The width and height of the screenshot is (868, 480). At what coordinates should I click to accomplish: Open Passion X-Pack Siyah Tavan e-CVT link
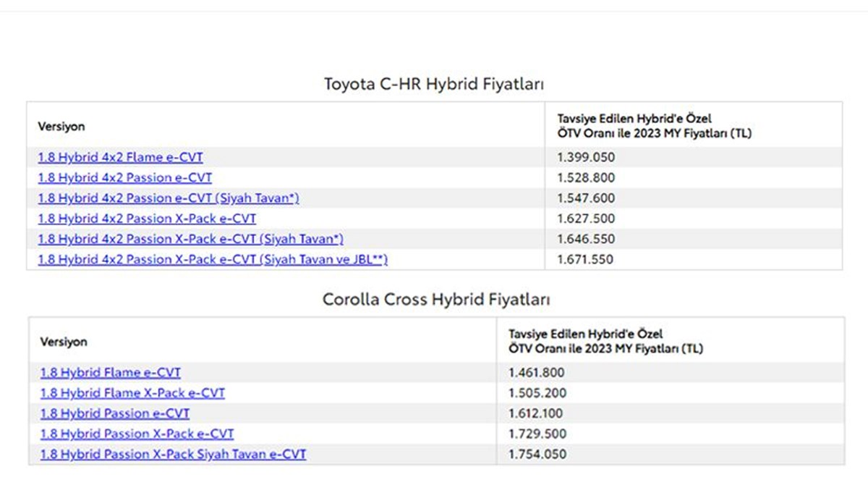(x=173, y=455)
